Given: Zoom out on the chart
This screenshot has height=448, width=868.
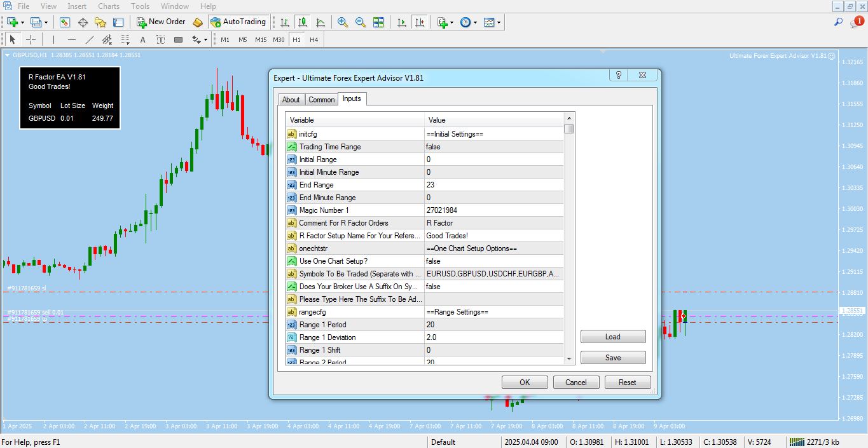Looking at the screenshot, I should point(361,22).
